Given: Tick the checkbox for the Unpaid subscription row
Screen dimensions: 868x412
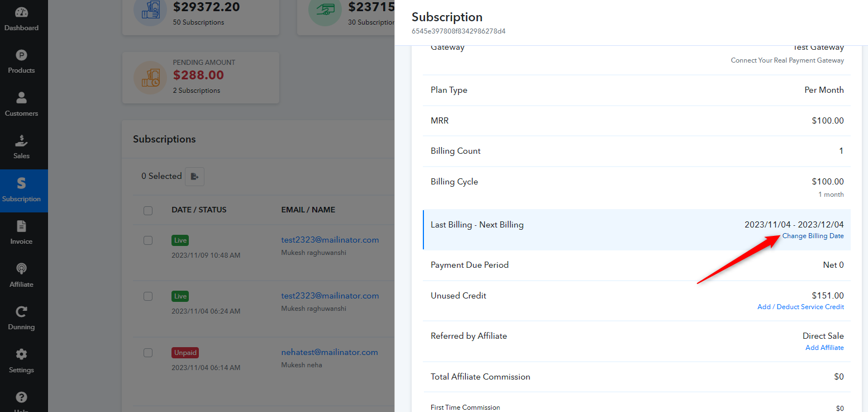Looking at the screenshot, I should (148, 353).
